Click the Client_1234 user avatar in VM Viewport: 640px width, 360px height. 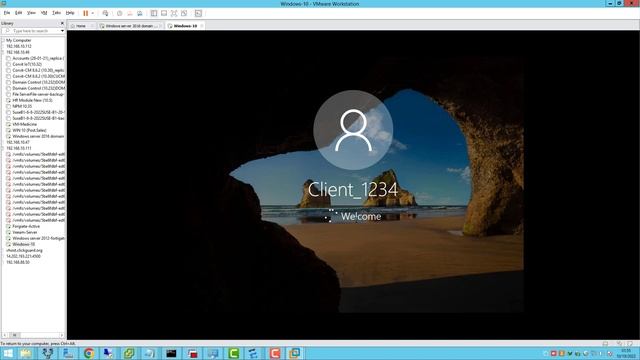point(353,130)
